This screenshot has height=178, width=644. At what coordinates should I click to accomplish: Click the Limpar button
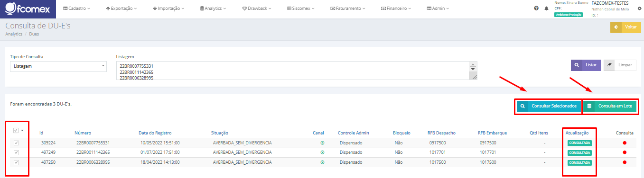pyautogui.click(x=620, y=65)
